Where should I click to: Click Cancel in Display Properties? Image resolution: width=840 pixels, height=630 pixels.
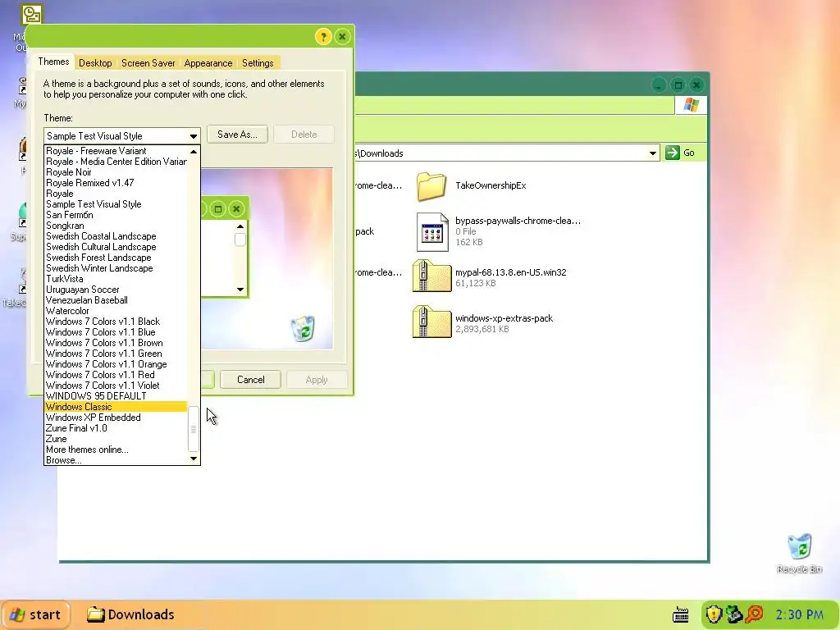point(251,379)
